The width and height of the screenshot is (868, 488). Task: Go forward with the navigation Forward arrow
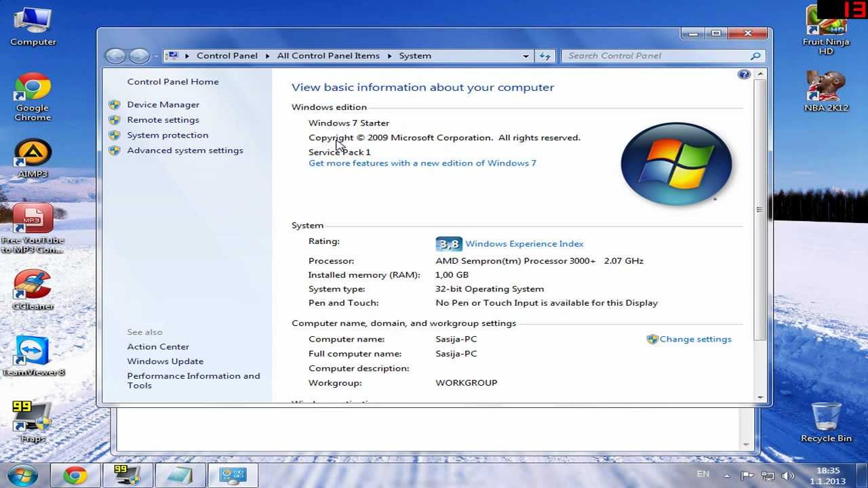[x=139, y=56]
